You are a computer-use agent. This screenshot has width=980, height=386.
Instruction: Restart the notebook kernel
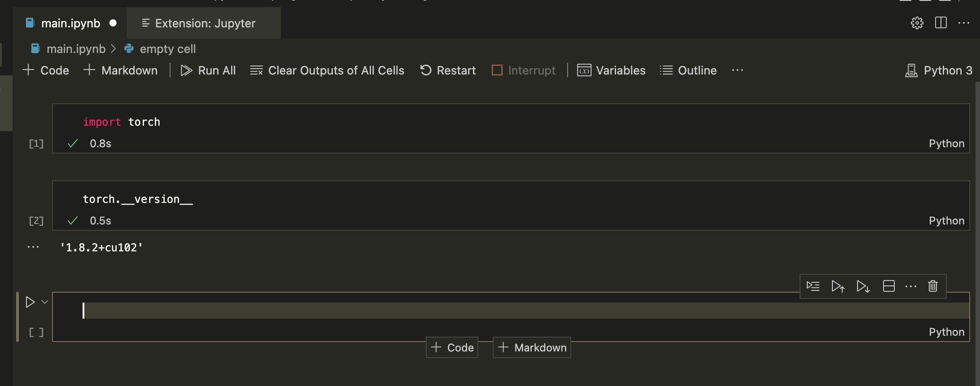(448, 70)
